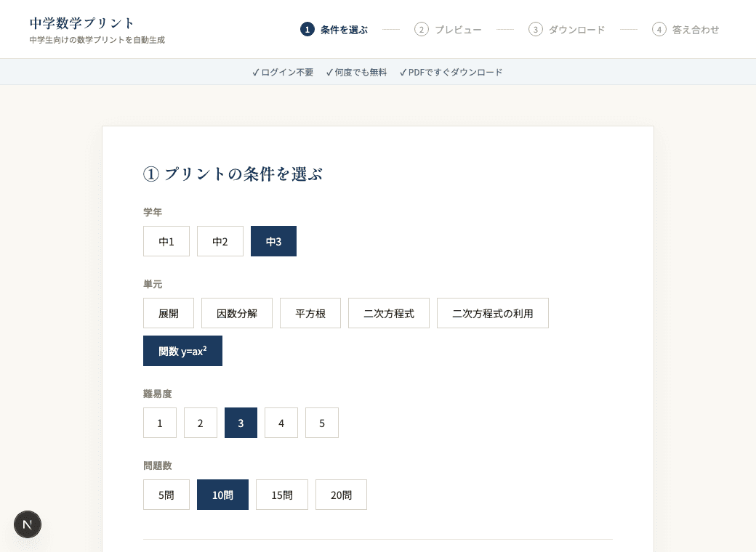
Task: Open the Next.js dev tools N badge
Action: click(x=28, y=524)
